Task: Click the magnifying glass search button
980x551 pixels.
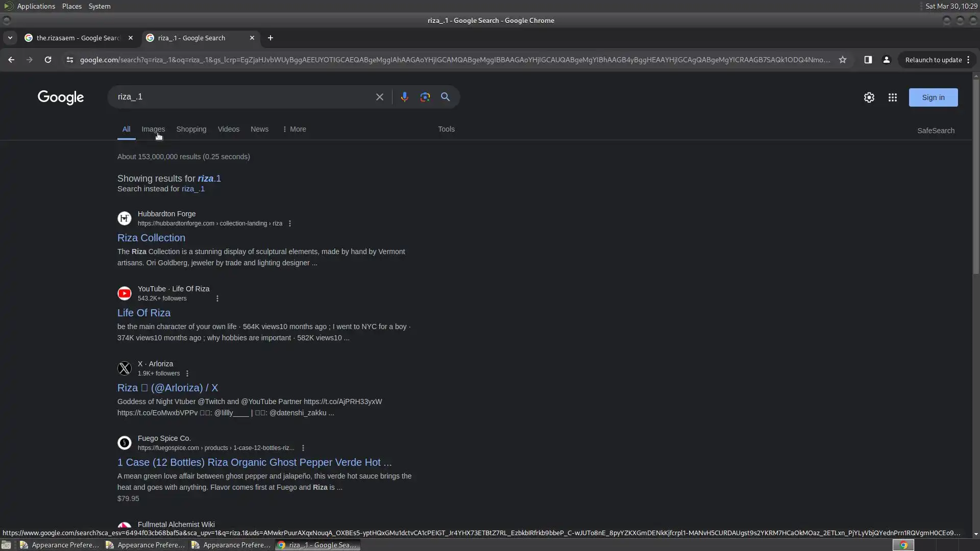Action: (445, 97)
